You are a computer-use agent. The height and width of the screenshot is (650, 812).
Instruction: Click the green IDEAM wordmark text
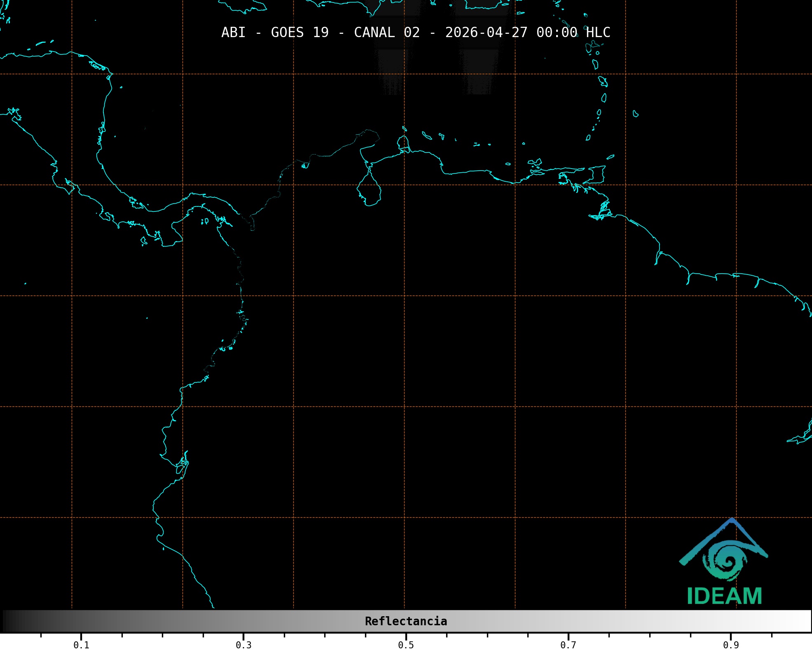click(724, 596)
